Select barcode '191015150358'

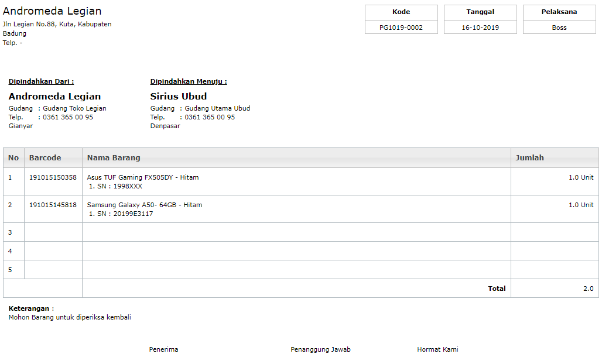coord(53,177)
